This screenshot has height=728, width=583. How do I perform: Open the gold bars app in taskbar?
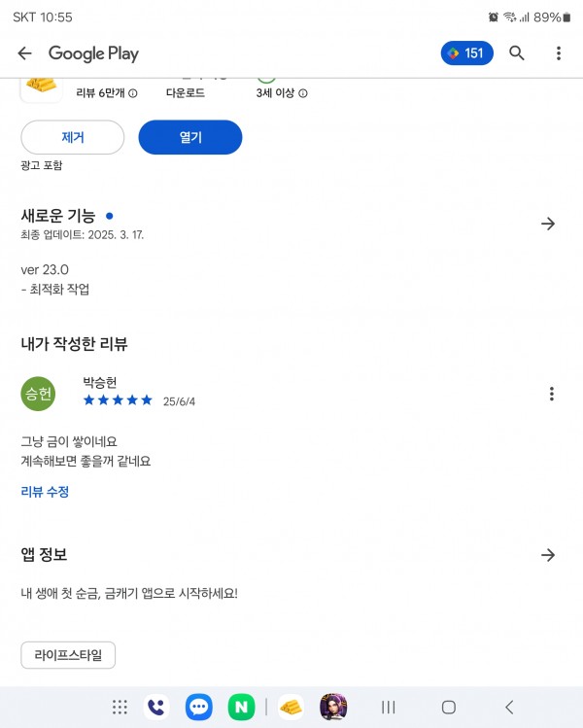coord(291,708)
